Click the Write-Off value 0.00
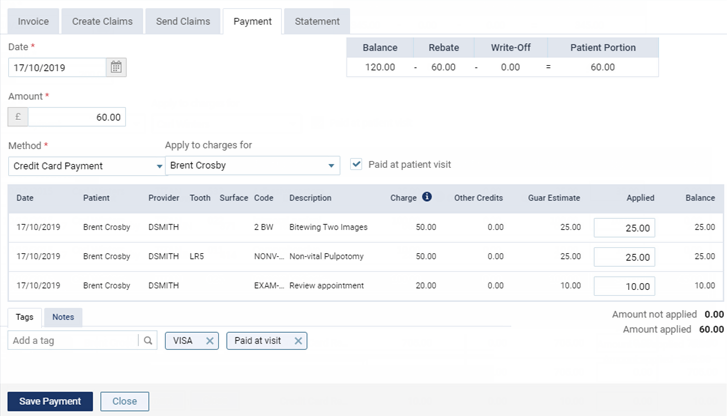727x416 pixels. pyautogui.click(x=510, y=67)
